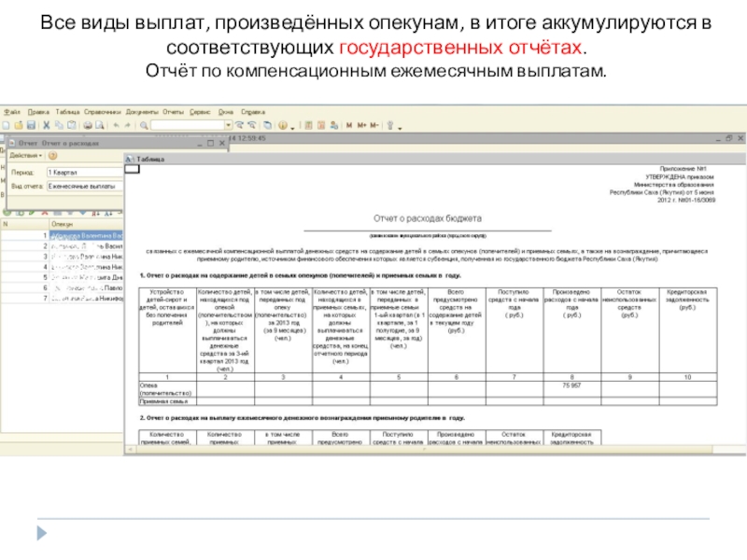Image resolution: width=747 pixels, height=560 pixels.
Task: Click the green add icon above guardian list
Action: [7, 213]
